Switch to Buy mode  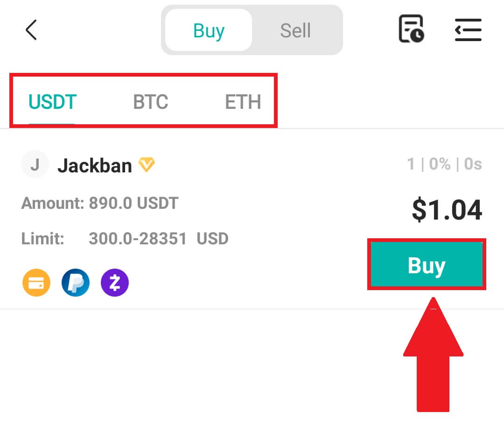click(209, 30)
